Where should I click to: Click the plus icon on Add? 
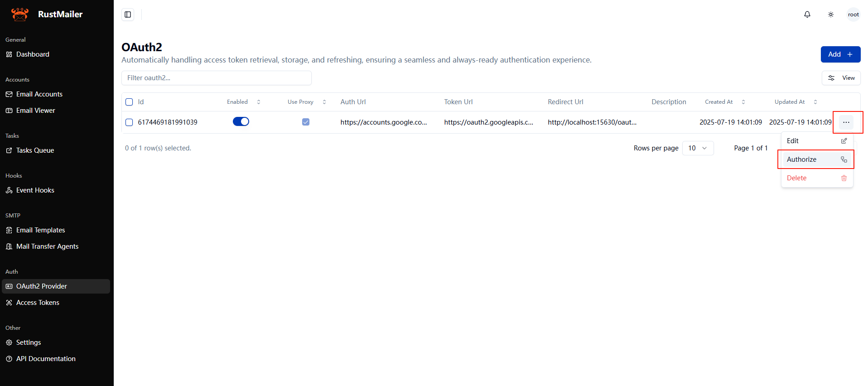850,54
